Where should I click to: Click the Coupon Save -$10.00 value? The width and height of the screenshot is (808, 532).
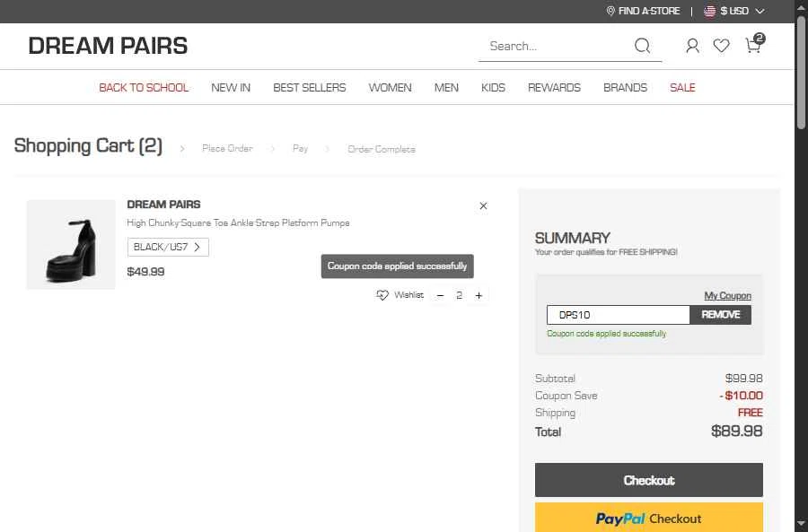[741, 396]
